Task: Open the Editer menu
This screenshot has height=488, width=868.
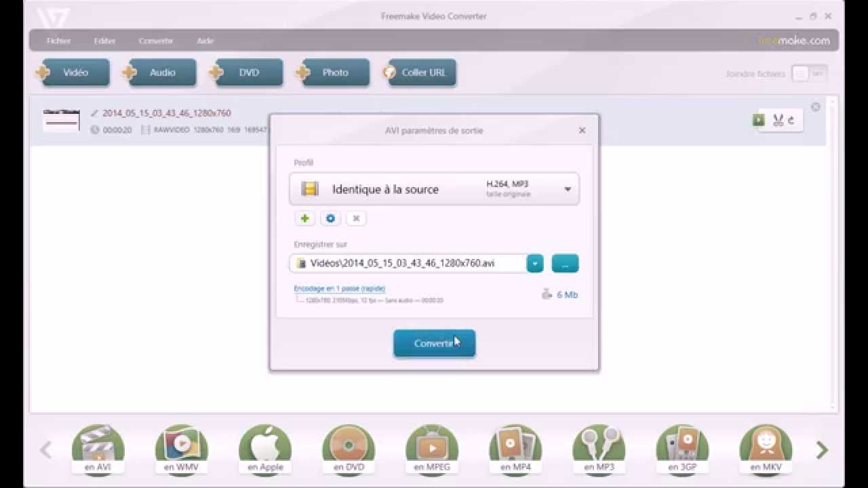Action: click(104, 41)
